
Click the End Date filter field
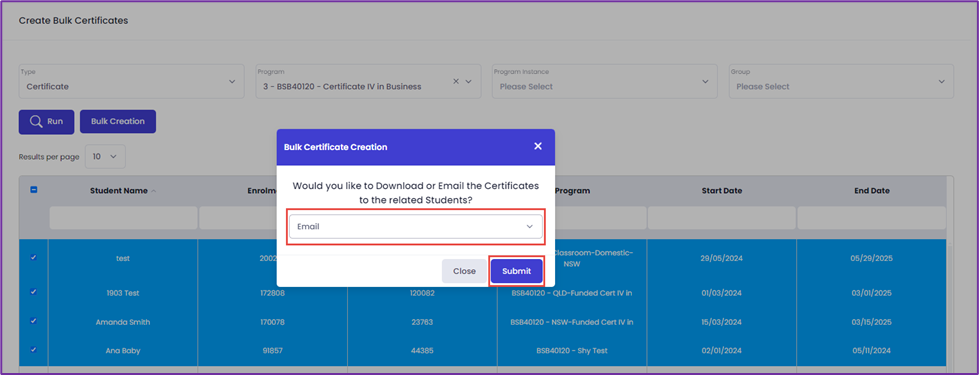click(872, 218)
